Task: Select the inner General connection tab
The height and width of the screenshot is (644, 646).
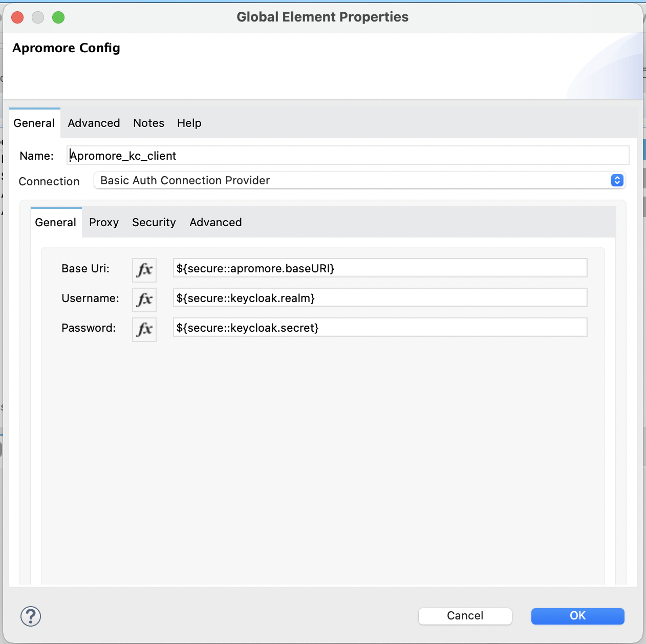Action: coord(56,223)
